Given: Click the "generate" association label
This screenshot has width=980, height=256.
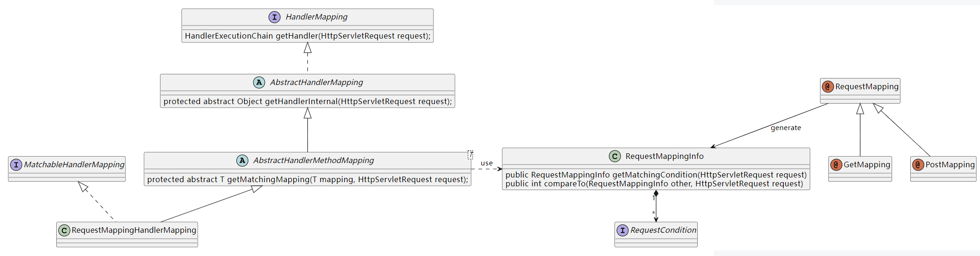Looking at the screenshot, I should point(786,128).
